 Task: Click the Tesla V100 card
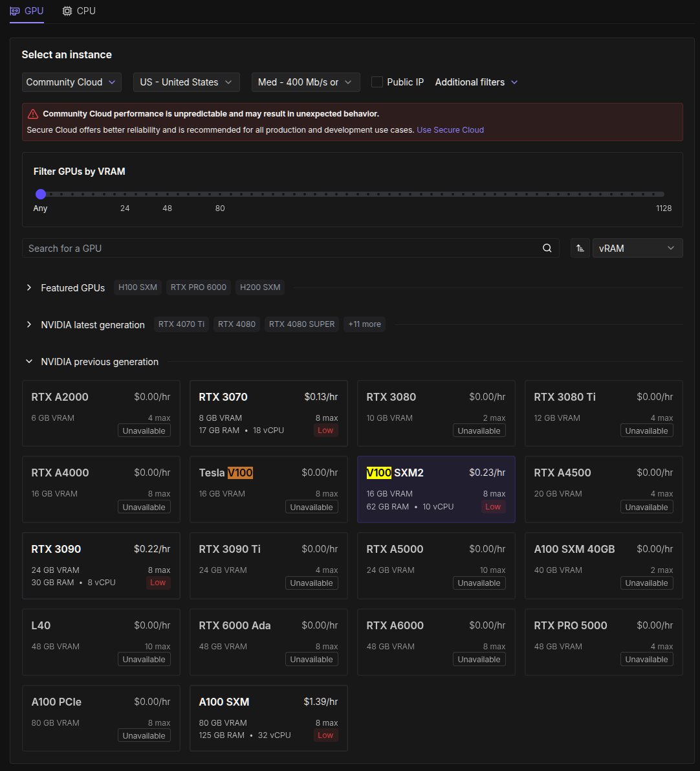(268, 489)
